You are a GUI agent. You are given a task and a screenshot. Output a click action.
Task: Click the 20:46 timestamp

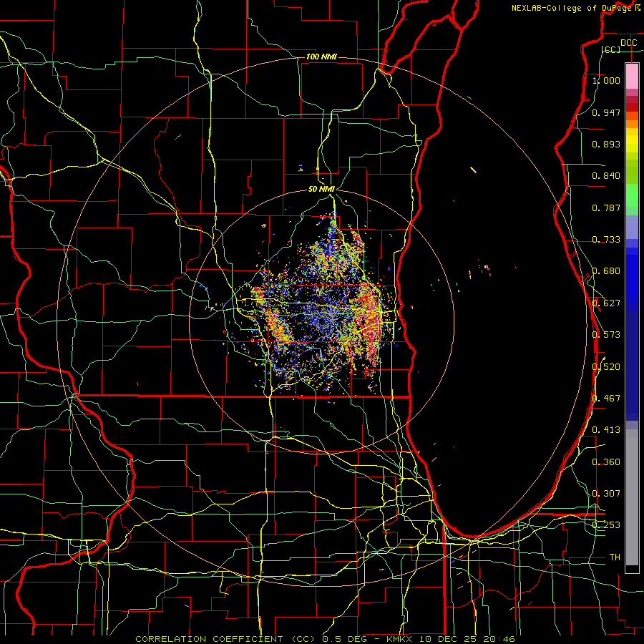498,639
